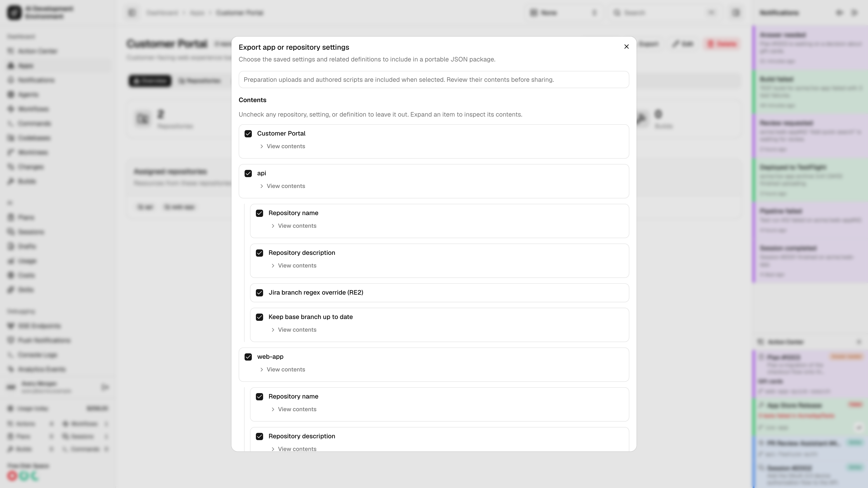868x488 pixels.
Task: Uncheck the api repository checkbox
Action: 248,174
